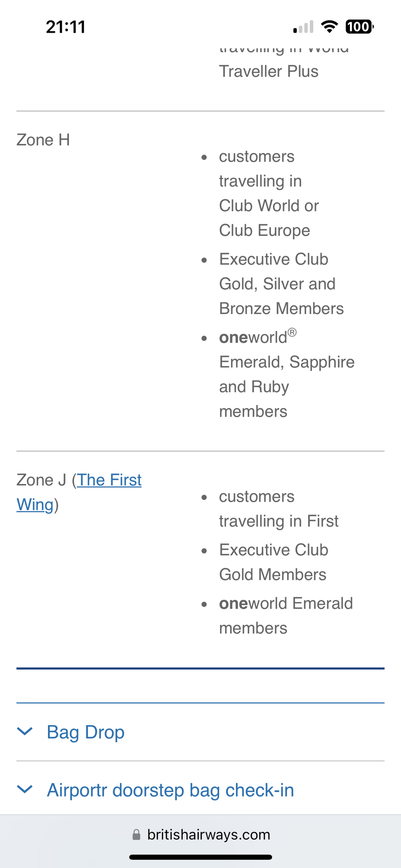401x868 pixels.
Task: Tap the battery indicator showing 100
Action: [359, 26]
